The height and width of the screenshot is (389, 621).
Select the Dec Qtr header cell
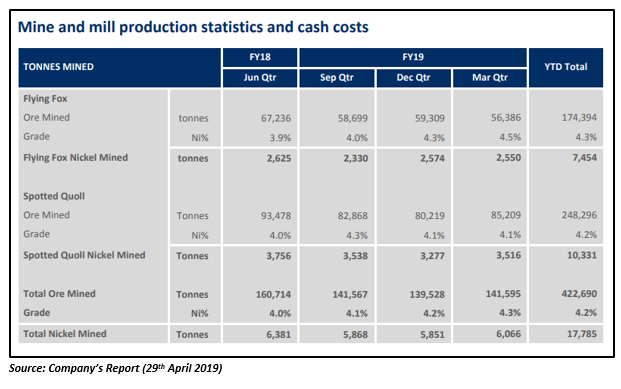click(x=413, y=78)
